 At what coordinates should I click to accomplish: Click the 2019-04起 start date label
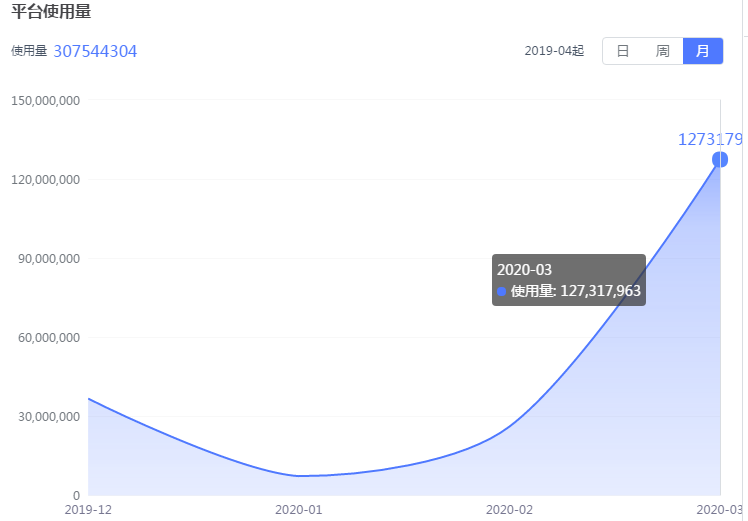pos(554,51)
